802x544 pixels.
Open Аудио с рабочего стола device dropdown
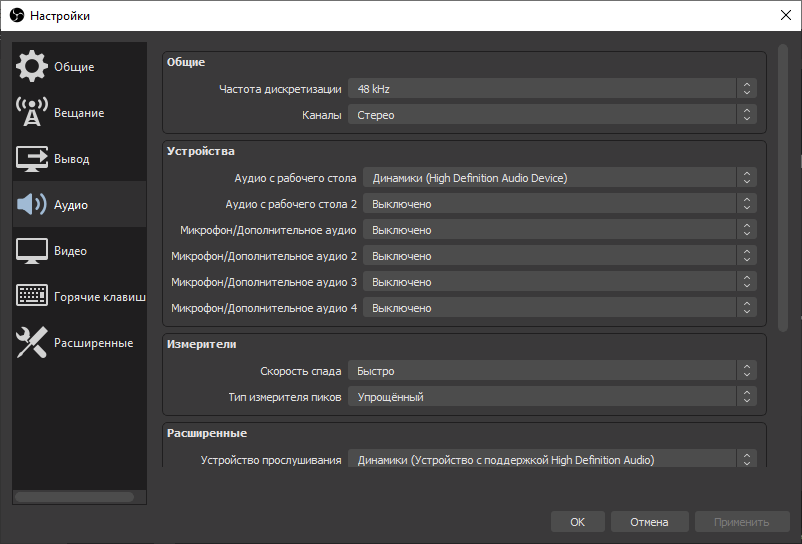coord(559,178)
